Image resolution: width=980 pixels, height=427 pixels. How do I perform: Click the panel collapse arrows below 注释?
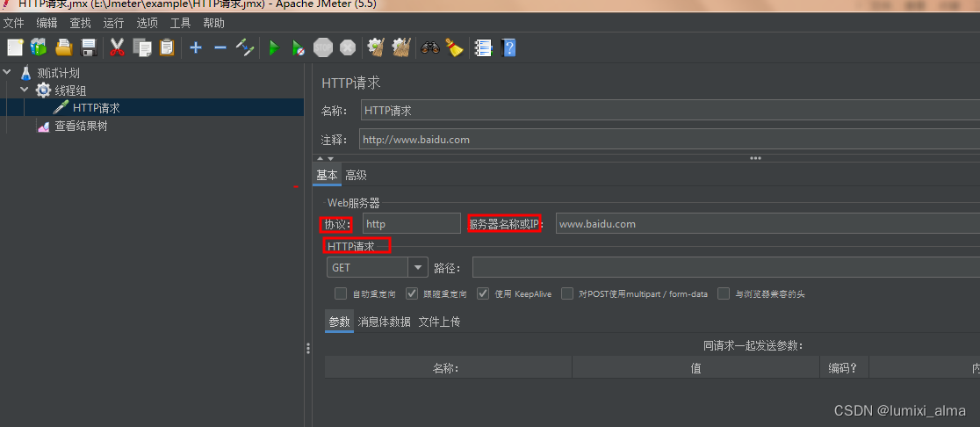[x=326, y=159]
